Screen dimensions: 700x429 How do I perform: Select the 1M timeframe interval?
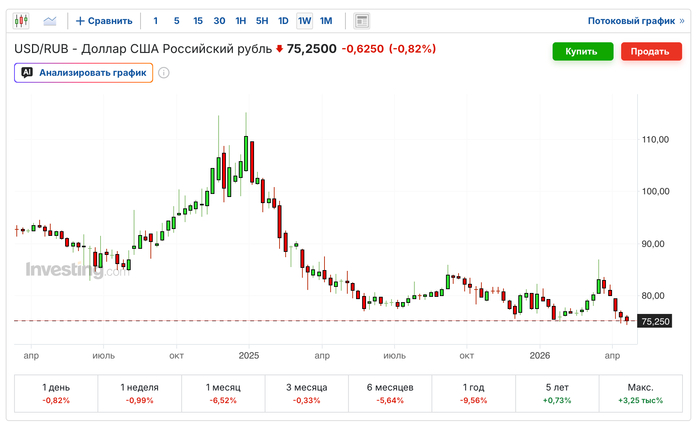[326, 20]
